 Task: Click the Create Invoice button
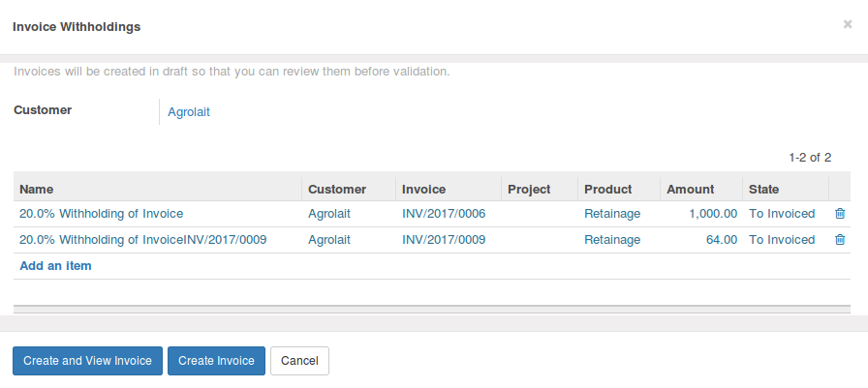(x=216, y=361)
